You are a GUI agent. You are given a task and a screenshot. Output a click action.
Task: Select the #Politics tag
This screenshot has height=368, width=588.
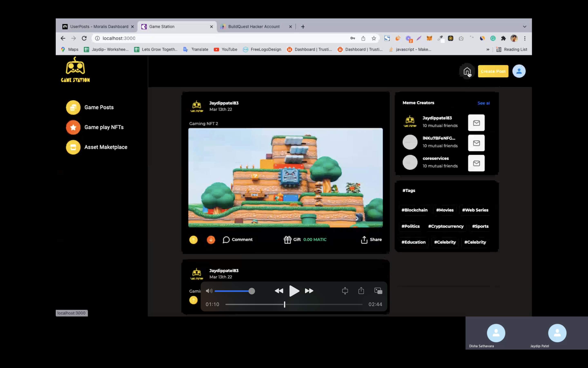(x=410, y=226)
